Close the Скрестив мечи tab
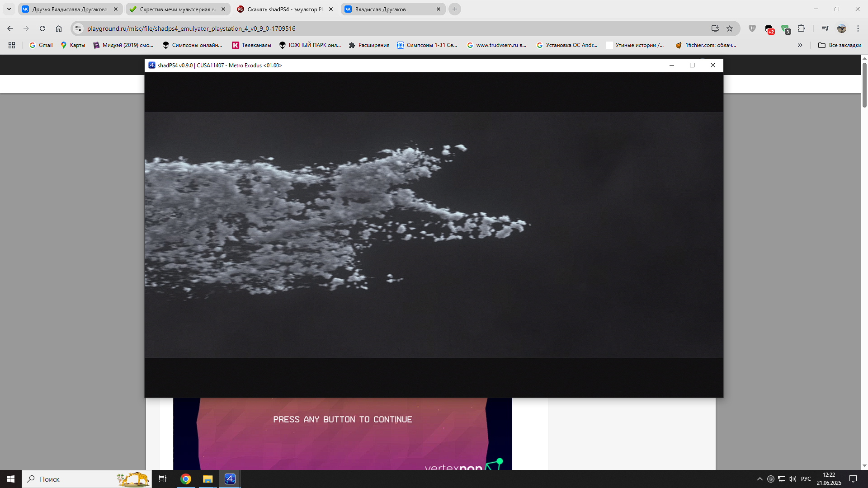The width and height of the screenshot is (868, 488). pyautogui.click(x=223, y=9)
